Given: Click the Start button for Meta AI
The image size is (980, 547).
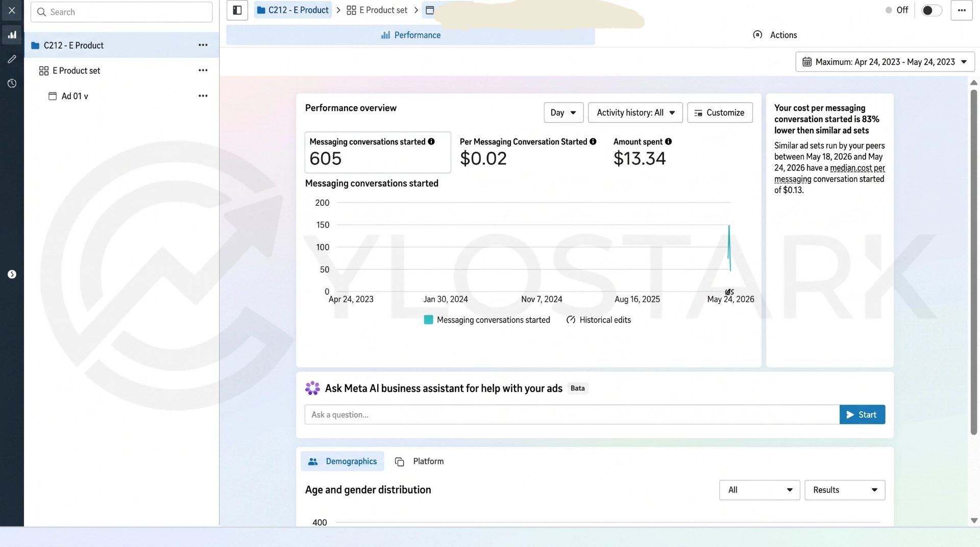Looking at the screenshot, I should pyautogui.click(x=862, y=415).
